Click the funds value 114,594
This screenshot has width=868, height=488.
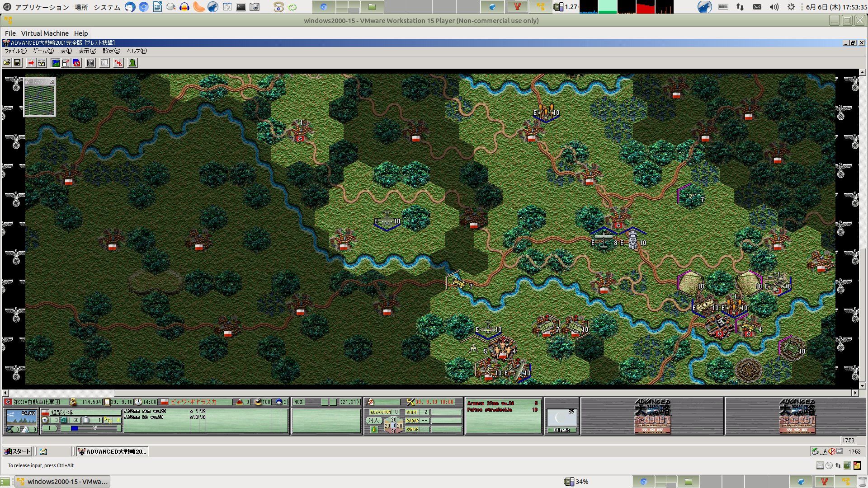click(x=91, y=402)
